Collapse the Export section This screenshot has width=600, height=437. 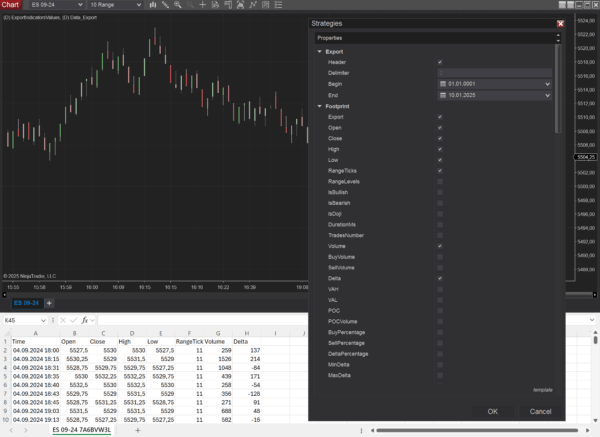tap(320, 51)
